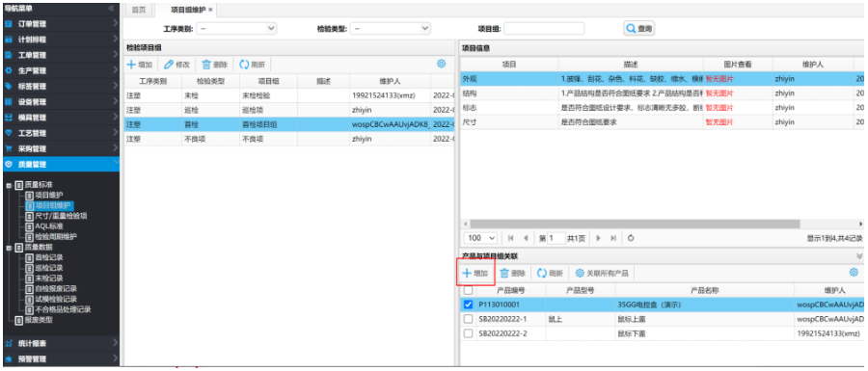868x371 pixels.
Task: Expand 模具管理 menu section
Action: [60, 118]
